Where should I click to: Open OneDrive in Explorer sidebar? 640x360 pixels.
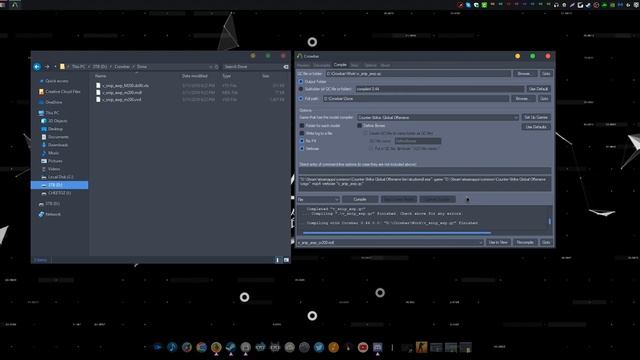coord(51,102)
